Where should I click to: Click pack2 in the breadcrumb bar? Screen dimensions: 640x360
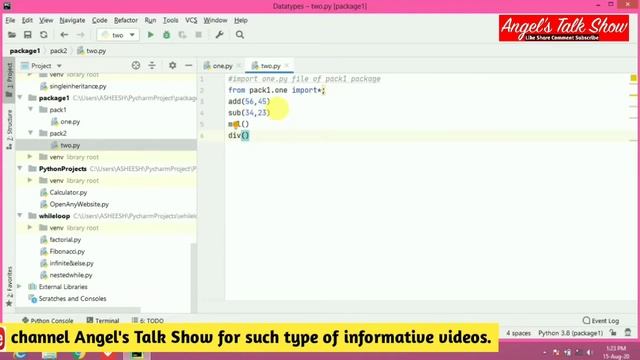coord(58,51)
